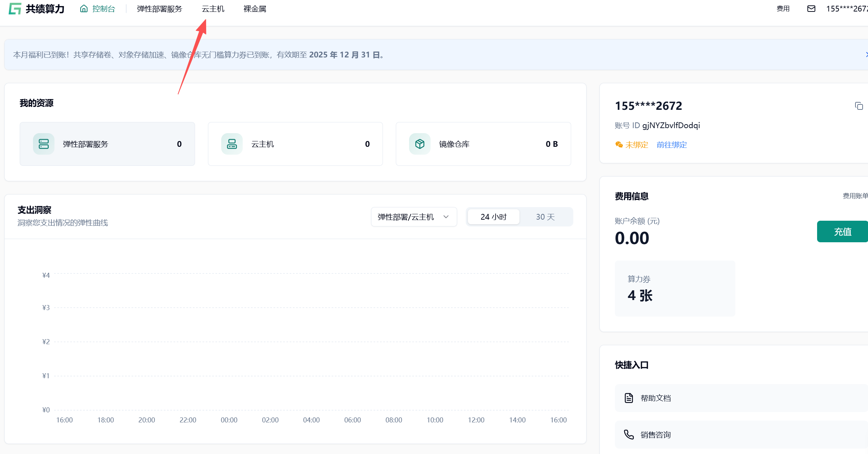868x454 pixels.
Task: Open the 云主机 top navigation tab
Action: [x=213, y=9]
